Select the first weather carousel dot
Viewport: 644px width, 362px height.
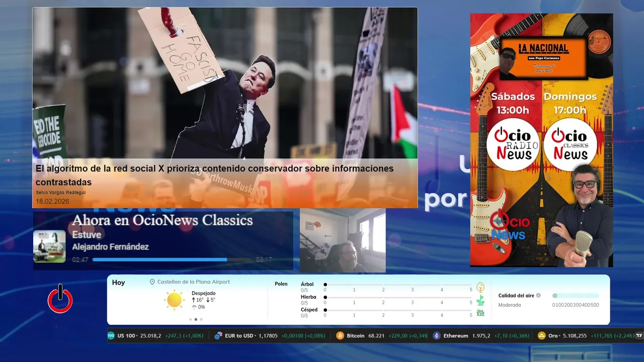click(190, 319)
